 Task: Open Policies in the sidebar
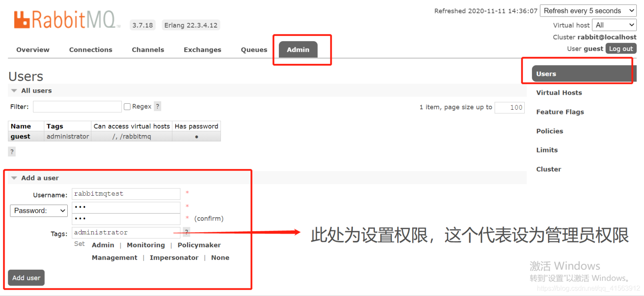(550, 131)
